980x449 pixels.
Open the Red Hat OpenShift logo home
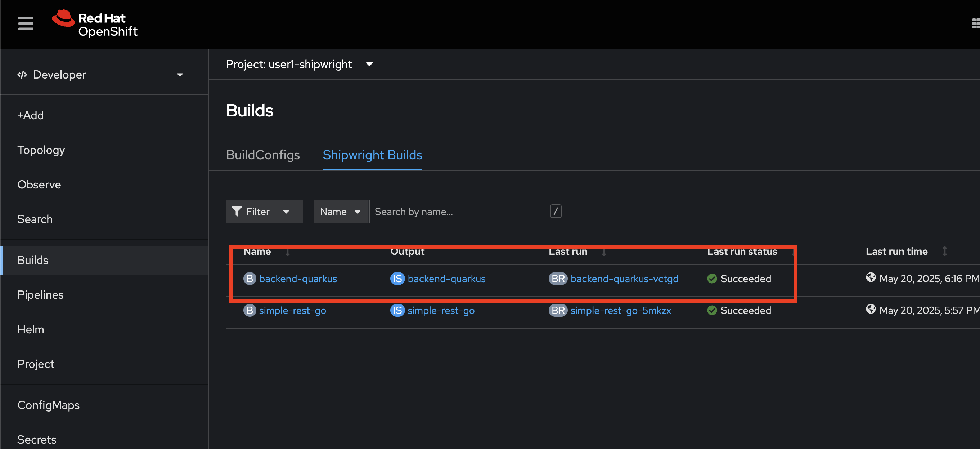tap(95, 24)
